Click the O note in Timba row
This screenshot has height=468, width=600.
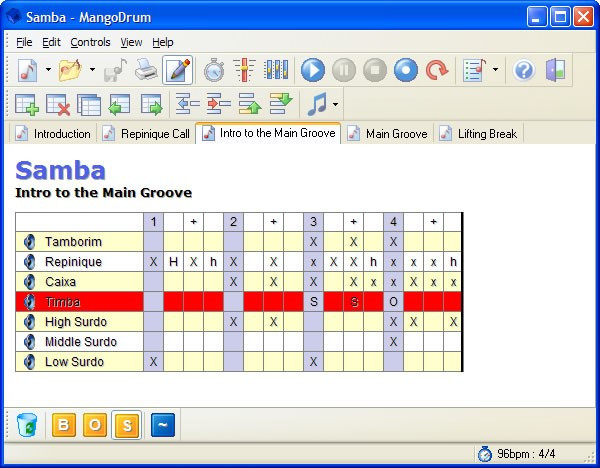pyautogui.click(x=393, y=302)
